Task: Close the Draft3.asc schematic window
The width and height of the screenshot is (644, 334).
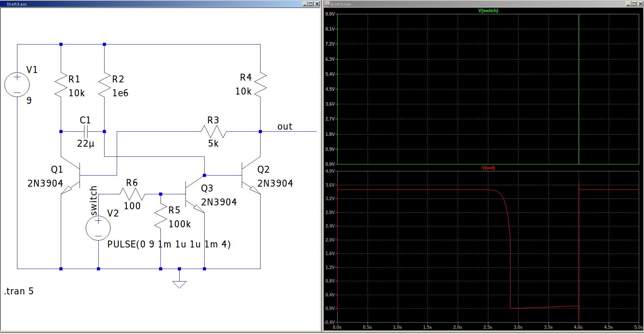Action: (317, 4)
